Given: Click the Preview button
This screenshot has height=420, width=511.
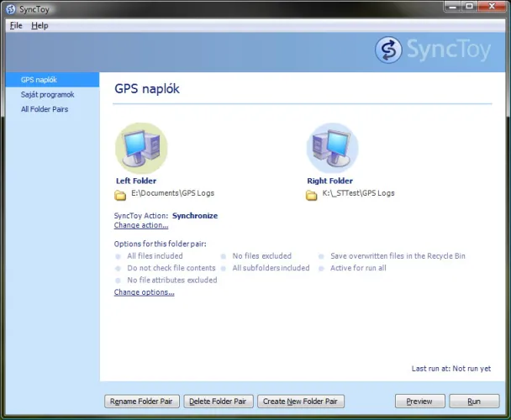Looking at the screenshot, I should coord(419,402).
